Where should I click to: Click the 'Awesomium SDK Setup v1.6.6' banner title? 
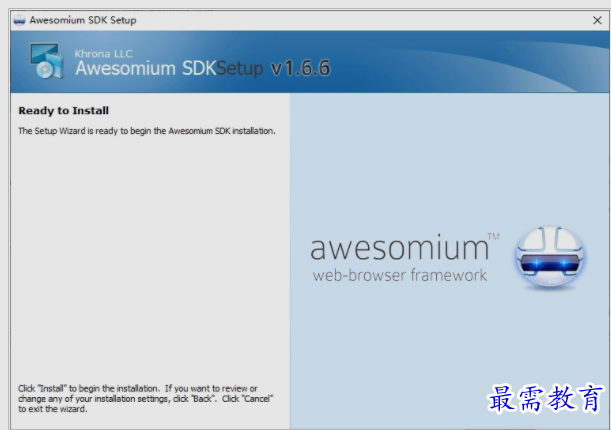pos(203,69)
